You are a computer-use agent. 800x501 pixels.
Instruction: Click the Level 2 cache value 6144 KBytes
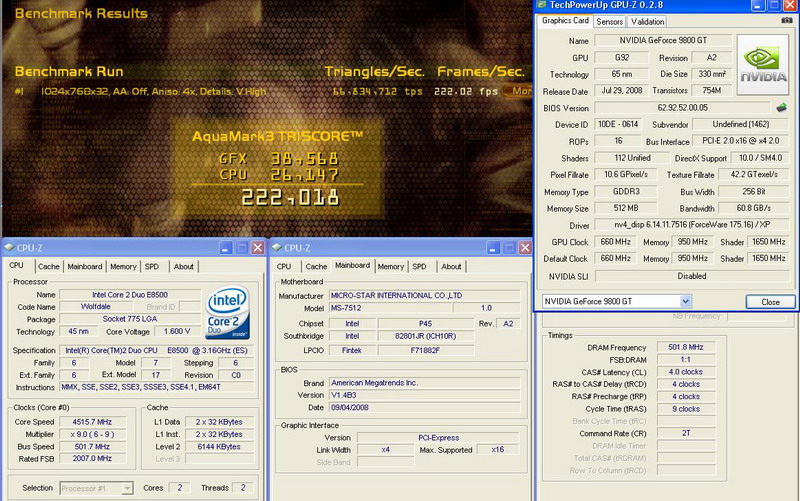[219, 446]
